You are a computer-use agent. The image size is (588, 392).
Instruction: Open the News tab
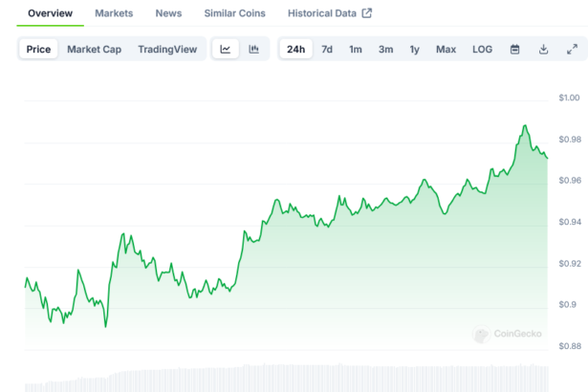[x=168, y=13]
